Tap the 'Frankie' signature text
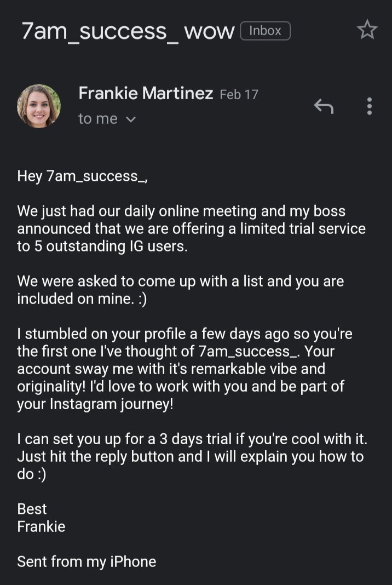392x585 pixels. click(41, 527)
